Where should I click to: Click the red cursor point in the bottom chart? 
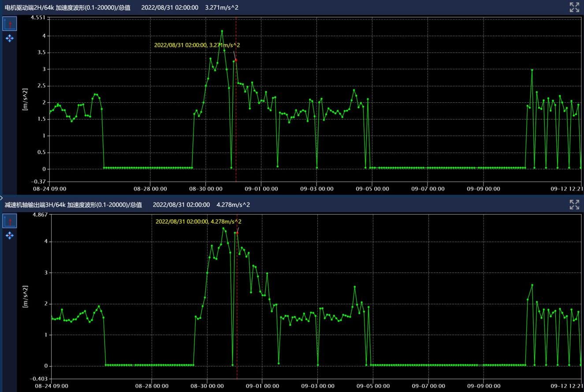point(237,233)
